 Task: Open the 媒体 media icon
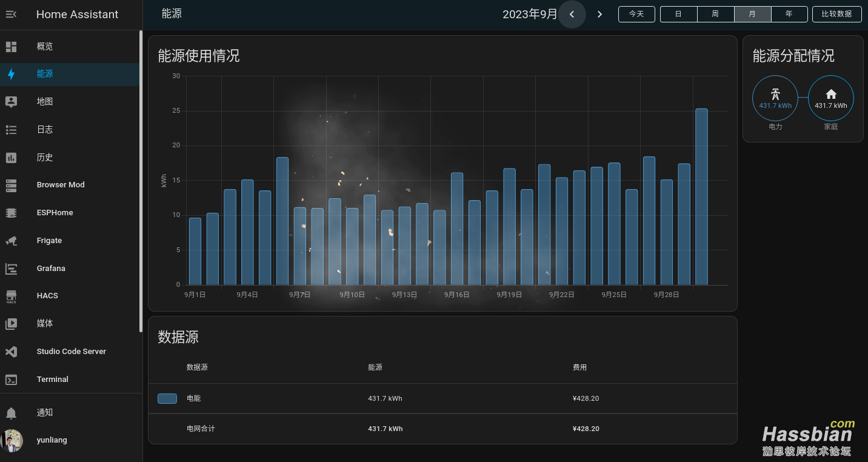(x=11, y=324)
